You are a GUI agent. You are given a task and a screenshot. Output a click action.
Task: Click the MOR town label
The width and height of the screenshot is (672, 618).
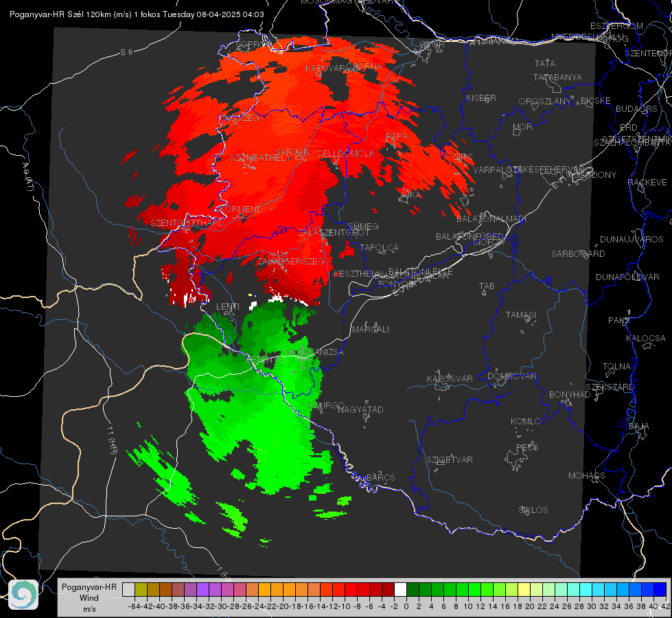(x=523, y=127)
